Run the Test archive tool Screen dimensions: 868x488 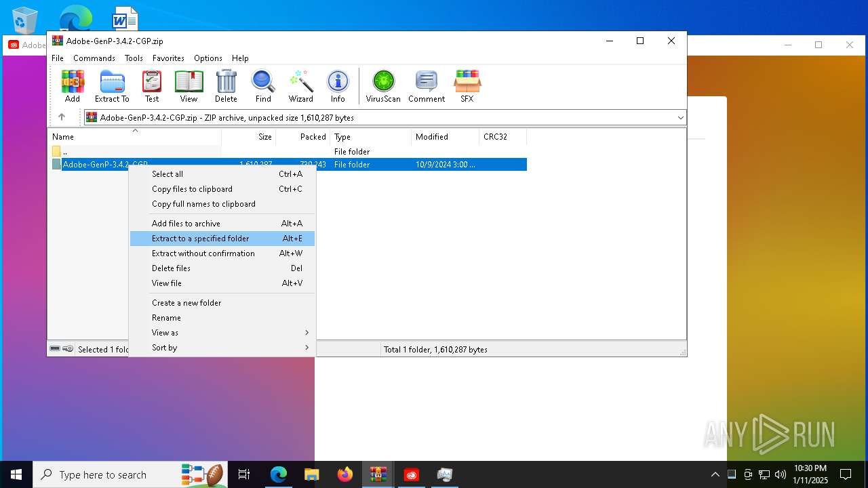[x=152, y=86]
